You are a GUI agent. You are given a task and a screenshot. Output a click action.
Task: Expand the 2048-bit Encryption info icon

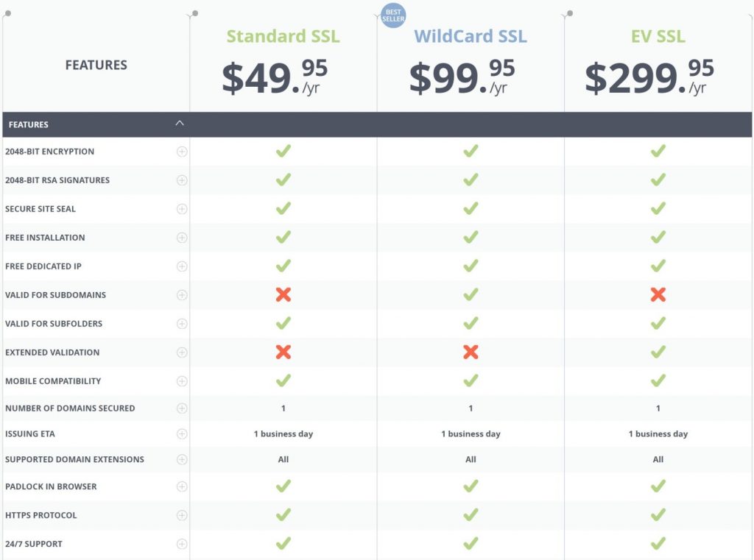(x=182, y=152)
